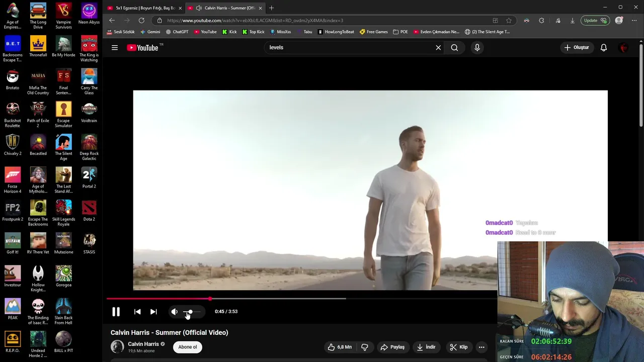Open the Calvin Harris channel avatar

pos(117,347)
